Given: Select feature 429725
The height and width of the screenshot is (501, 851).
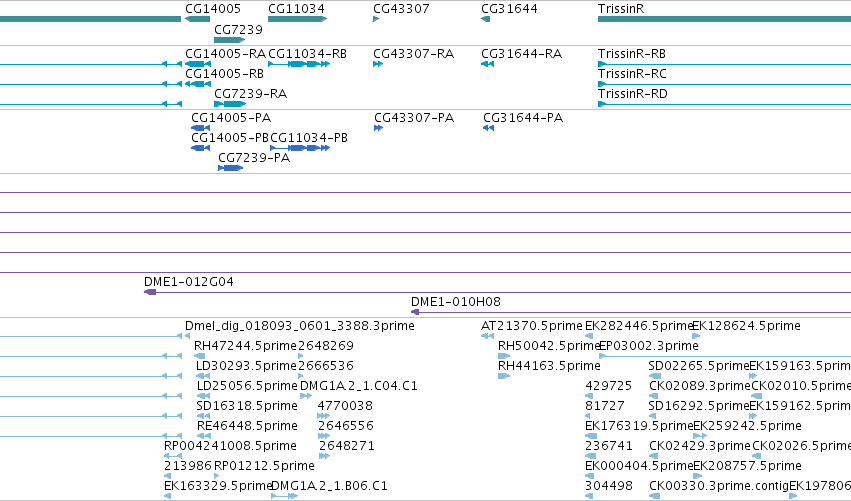Looking at the screenshot, I should click(x=608, y=386).
